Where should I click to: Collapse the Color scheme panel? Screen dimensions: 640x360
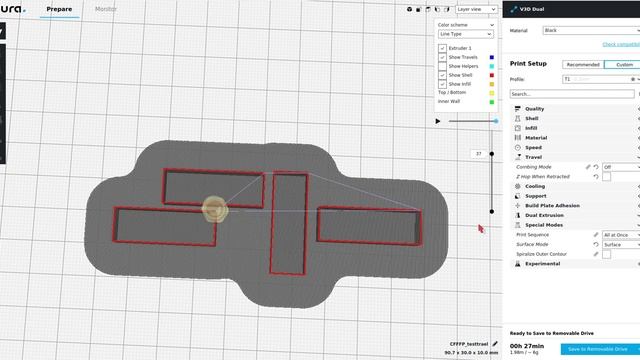pyautogui.click(x=491, y=25)
